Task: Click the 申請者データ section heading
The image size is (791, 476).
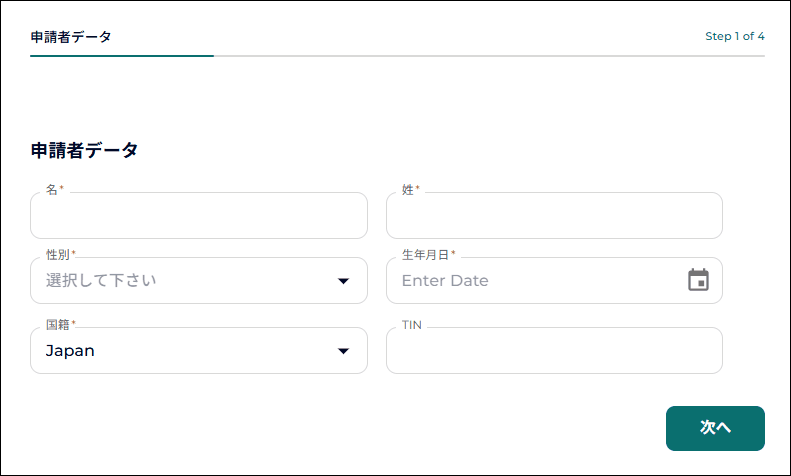Action: 84,151
